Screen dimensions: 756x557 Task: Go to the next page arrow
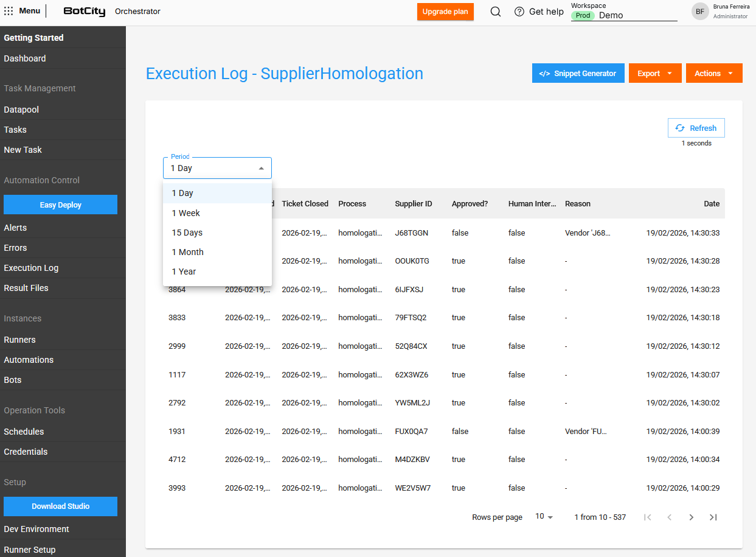pos(691,517)
